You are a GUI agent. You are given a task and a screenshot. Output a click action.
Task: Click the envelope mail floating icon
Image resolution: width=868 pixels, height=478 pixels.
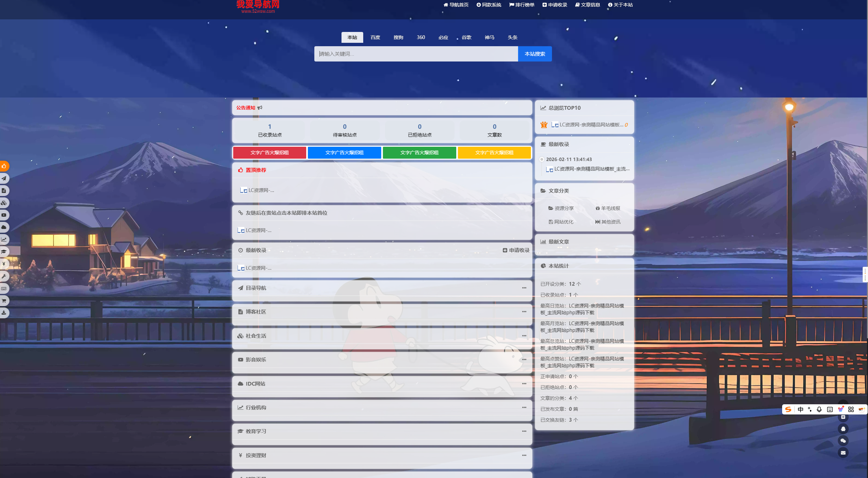[843, 453]
